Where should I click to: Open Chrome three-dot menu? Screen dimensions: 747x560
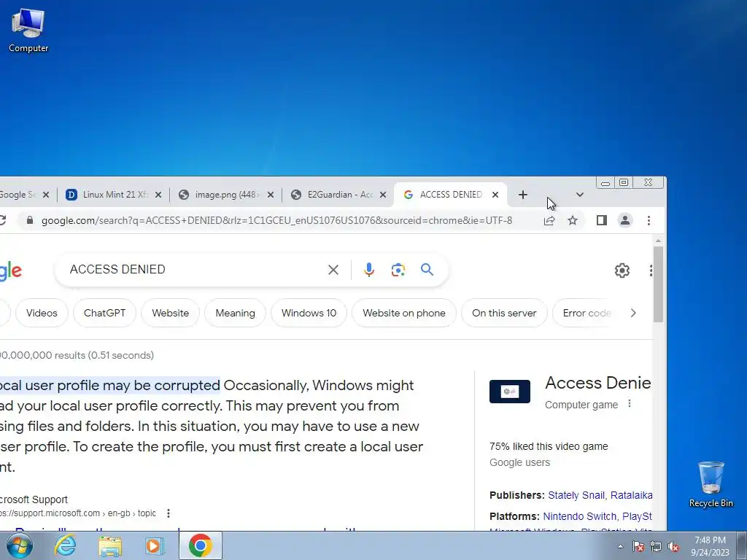649,220
